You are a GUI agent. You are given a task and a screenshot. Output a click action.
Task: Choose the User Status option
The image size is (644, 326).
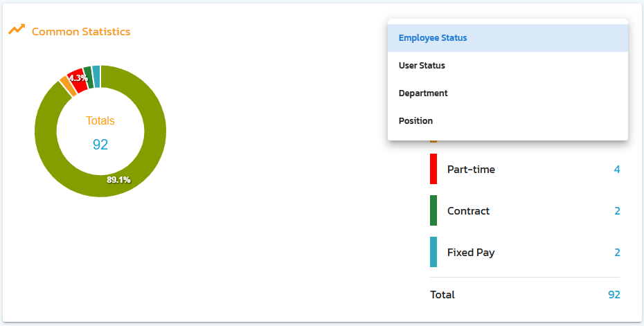pyautogui.click(x=422, y=66)
